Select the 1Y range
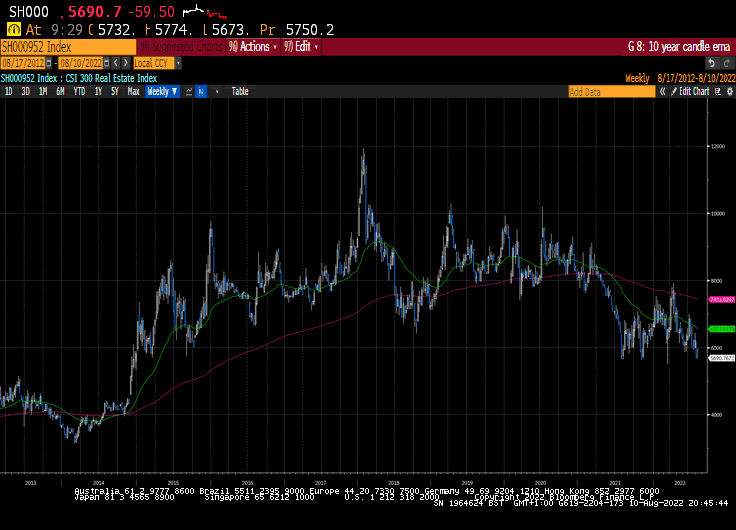This screenshot has height=530, width=736. (98, 92)
